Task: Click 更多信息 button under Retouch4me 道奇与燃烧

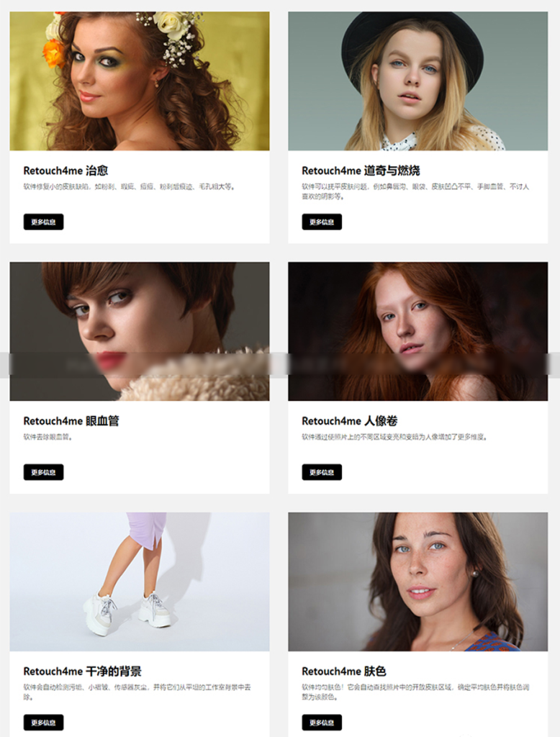Action: (x=322, y=222)
